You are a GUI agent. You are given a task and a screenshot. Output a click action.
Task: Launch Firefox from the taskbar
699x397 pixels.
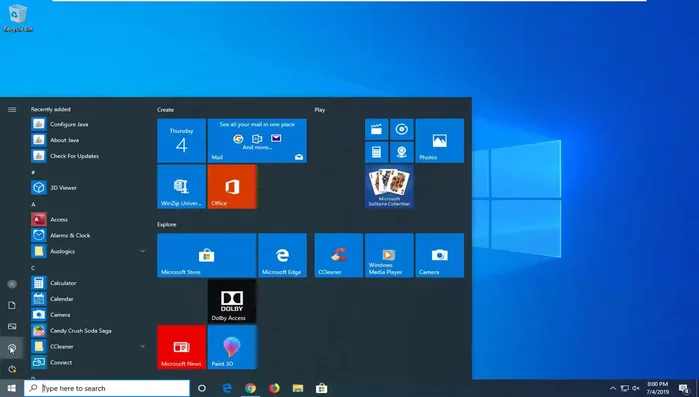pos(274,389)
